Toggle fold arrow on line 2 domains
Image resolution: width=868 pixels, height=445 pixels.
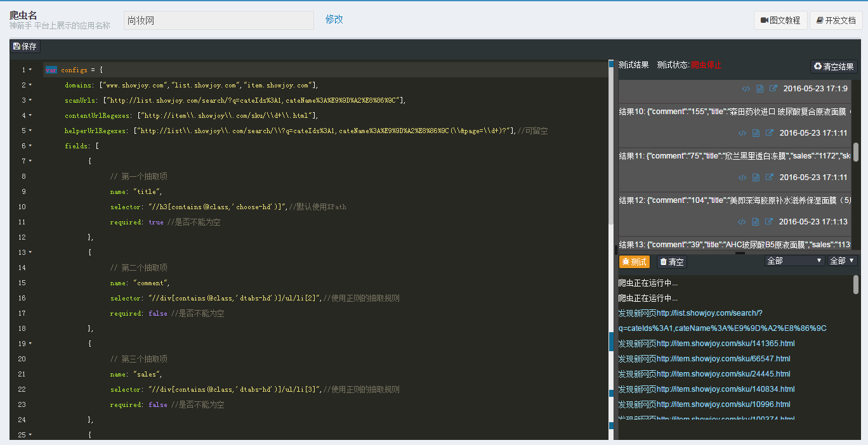pos(30,85)
